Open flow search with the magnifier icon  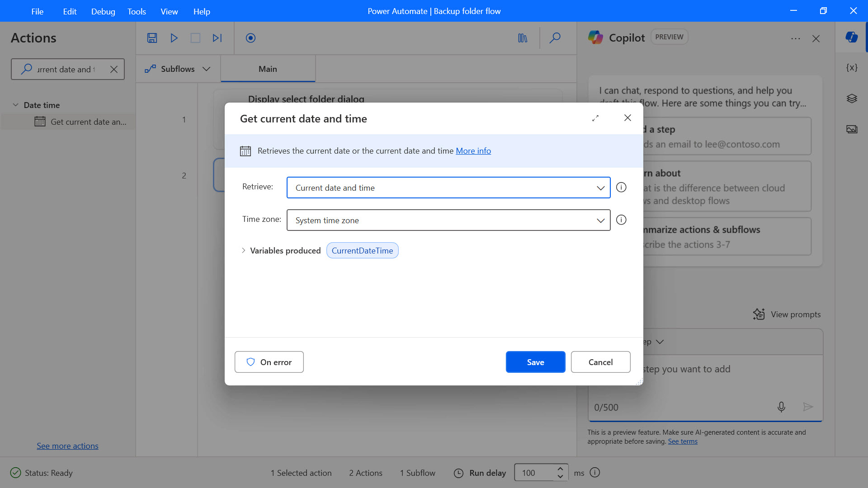(x=555, y=38)
